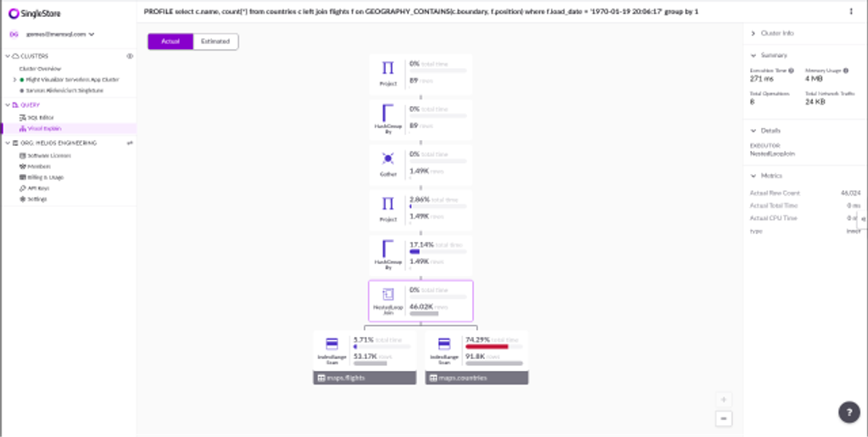
Task: Click the Actual Row Count metric row
Action: tap(805, 193)
